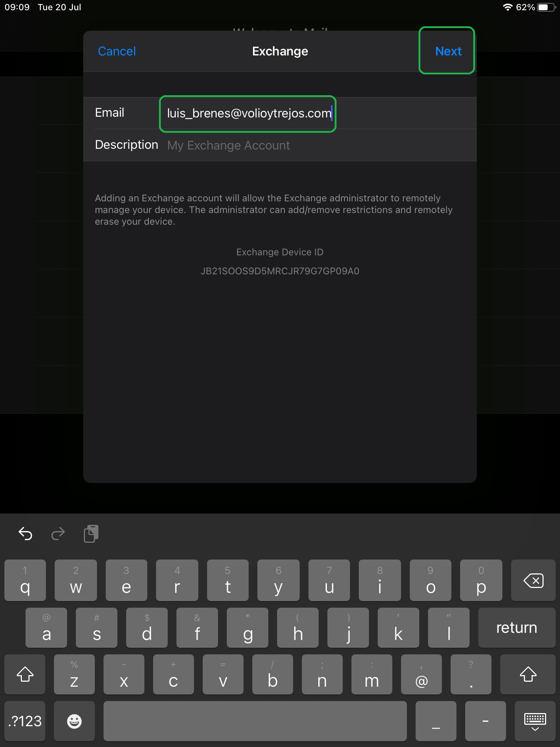Tap the y key

click(279, 580)
